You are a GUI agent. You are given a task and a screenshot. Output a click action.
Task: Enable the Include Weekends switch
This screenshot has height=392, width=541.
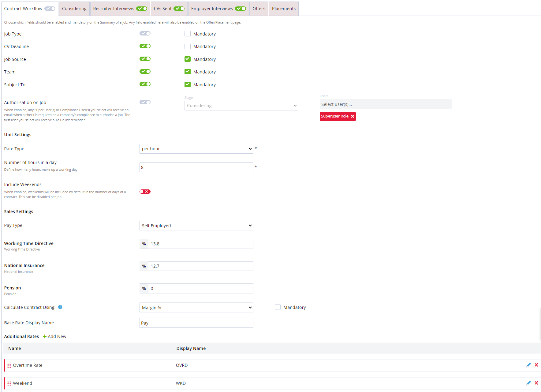tap(145, 191)
